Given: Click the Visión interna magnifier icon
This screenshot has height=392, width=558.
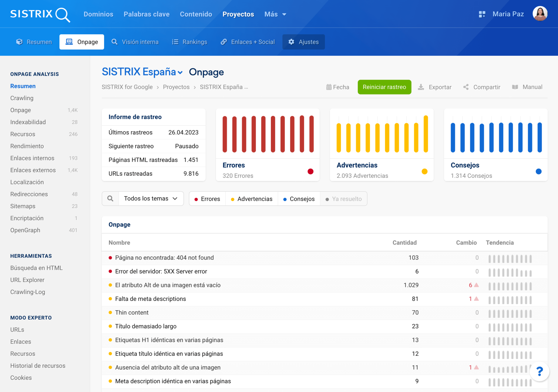Looking at the screenshot, I should [115, 42].
